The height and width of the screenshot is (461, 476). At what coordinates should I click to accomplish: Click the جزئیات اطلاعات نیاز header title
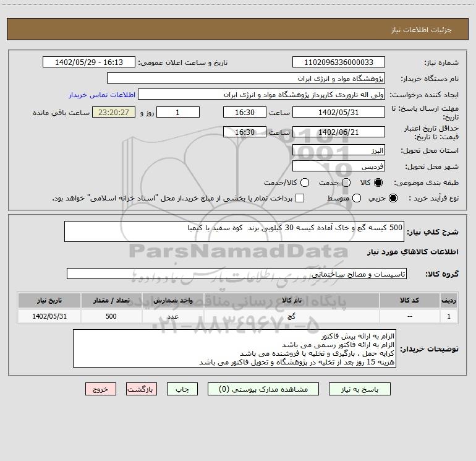(422, 30)
